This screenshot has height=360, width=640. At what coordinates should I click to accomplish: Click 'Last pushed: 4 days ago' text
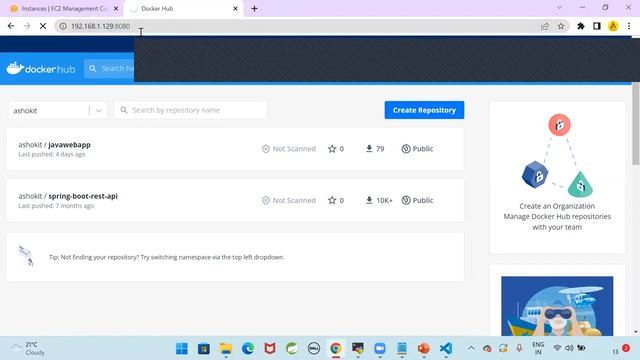point(52,154)
